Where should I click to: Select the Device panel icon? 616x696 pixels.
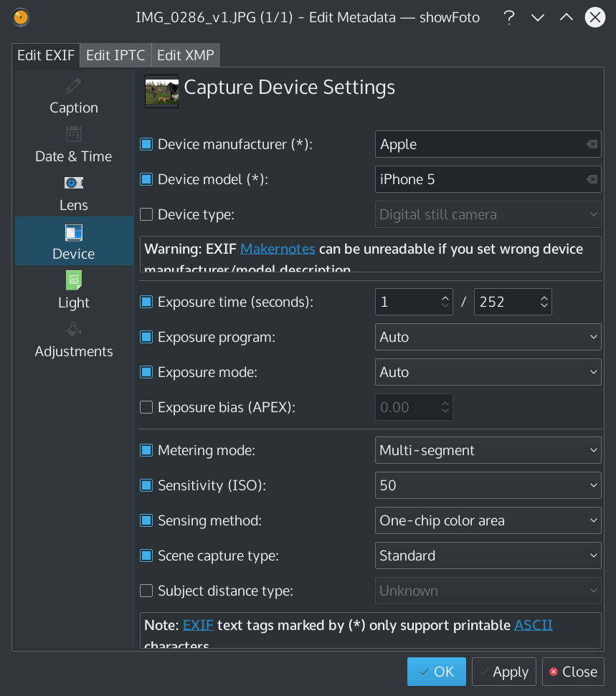(73, 233)
